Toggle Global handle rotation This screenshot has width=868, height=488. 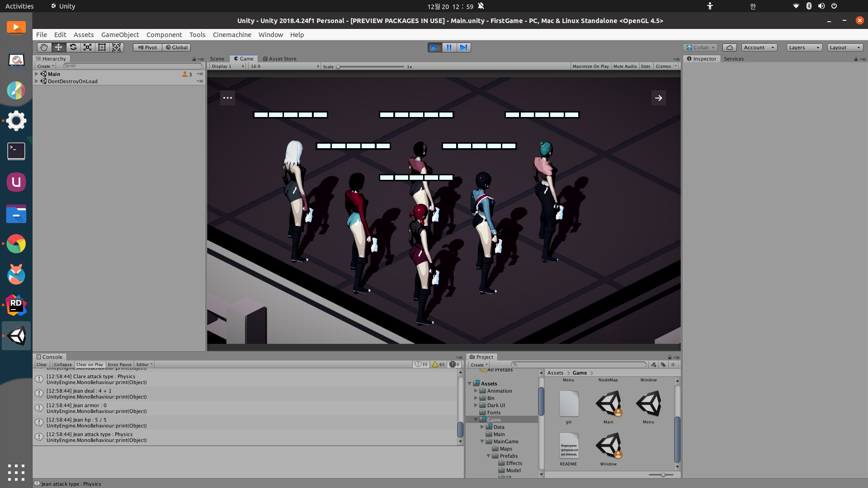coord(176,47)
